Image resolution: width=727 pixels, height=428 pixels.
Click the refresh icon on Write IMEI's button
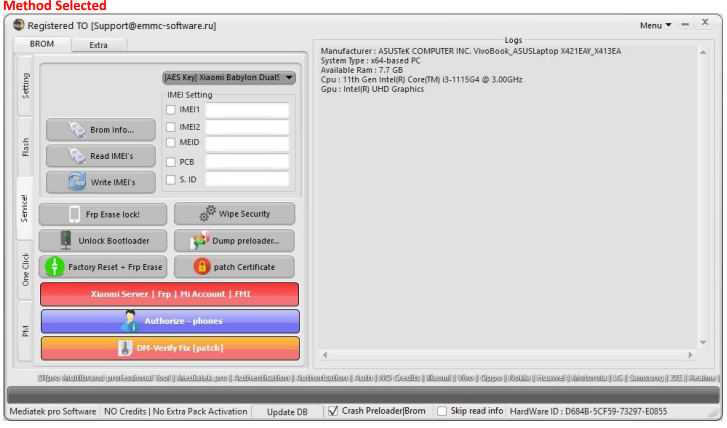[x=77, y=182]
